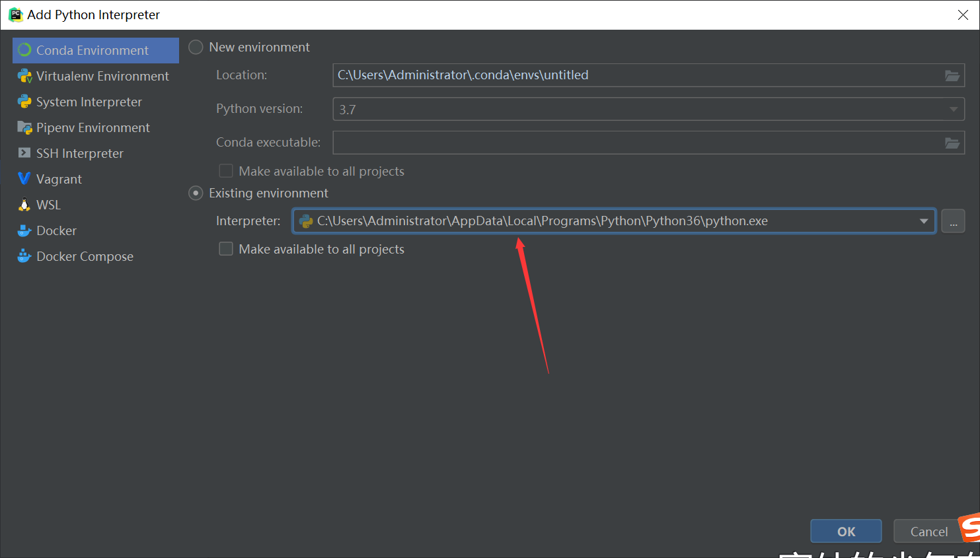Choose System Interpreter in sidebar
Viewport: 980px width, 558px height.
[96, 102]
